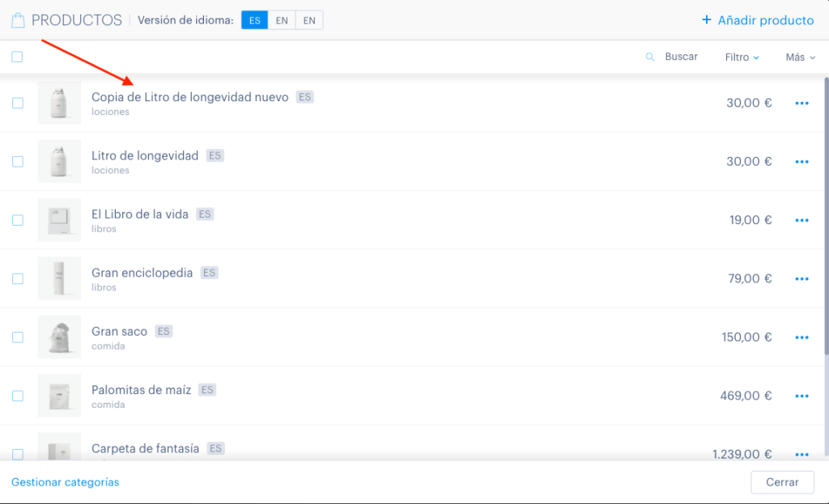The height and width of the screenshot is (504, 829).
Task: Switch to the ES language version tab
Action: tap(255, 20)
